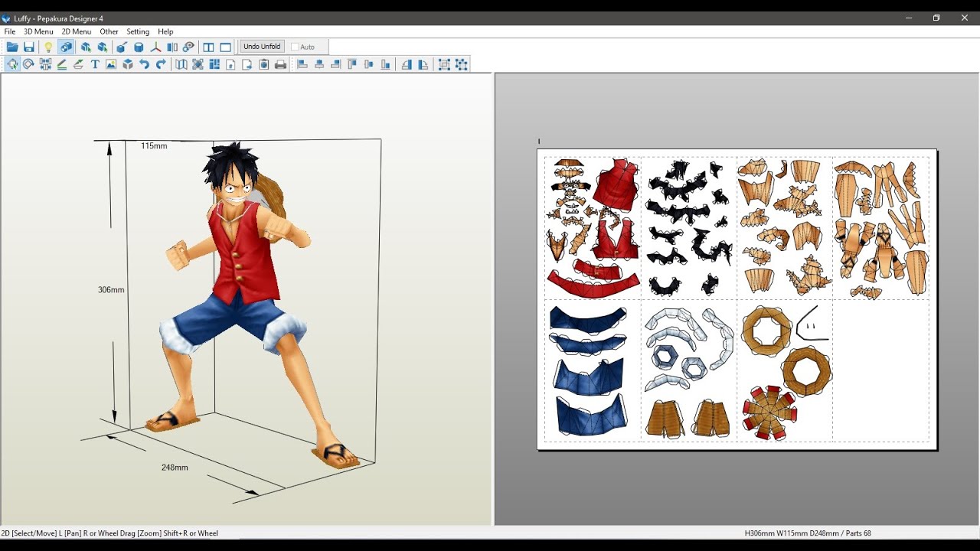Click the Undo Unfold button

(x=262, y=47)
